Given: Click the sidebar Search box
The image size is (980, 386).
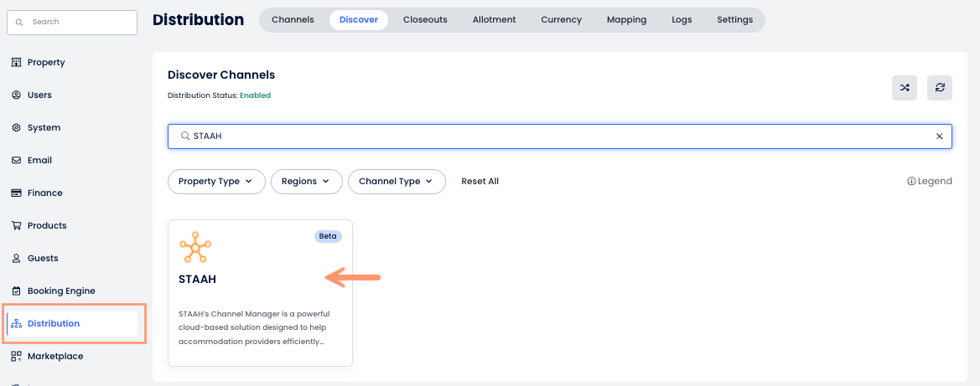Looking at the screenshot, I should click(72, 23).
